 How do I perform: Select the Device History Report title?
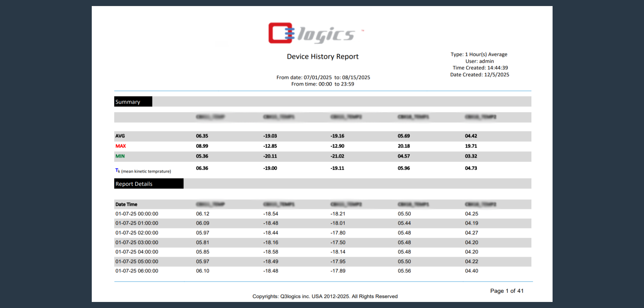(322, 56)
